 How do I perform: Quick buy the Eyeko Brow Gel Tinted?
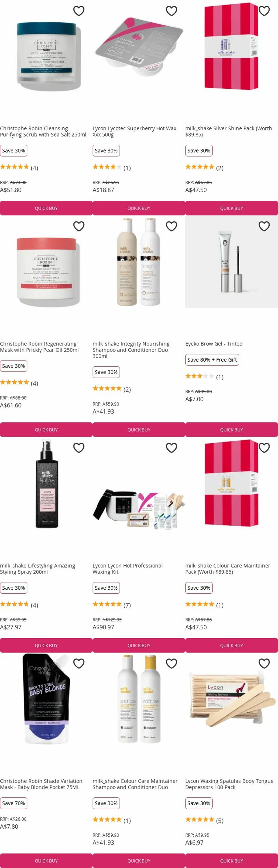click(231, 430)
